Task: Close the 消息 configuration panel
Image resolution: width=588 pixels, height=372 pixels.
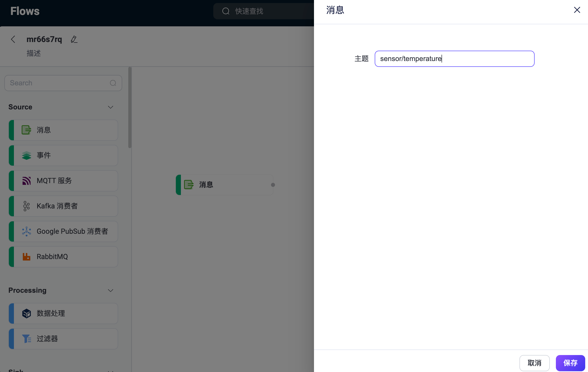Action: [x=577, y=10]
